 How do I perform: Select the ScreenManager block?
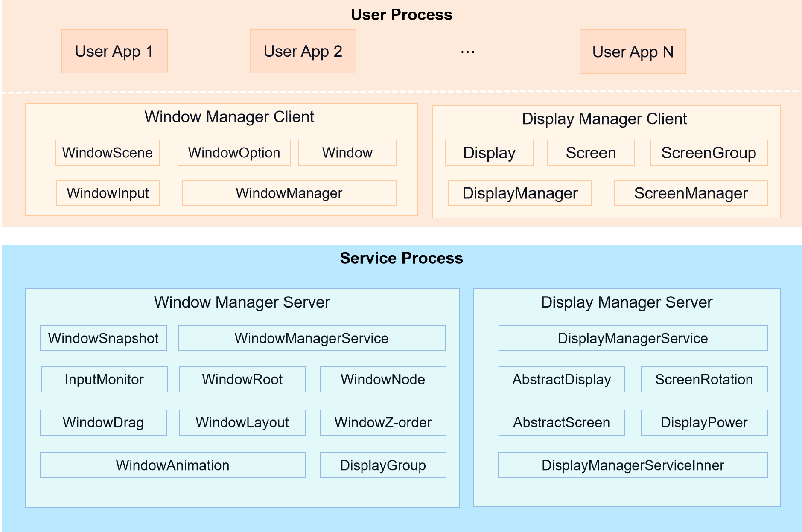coord(691,193)
